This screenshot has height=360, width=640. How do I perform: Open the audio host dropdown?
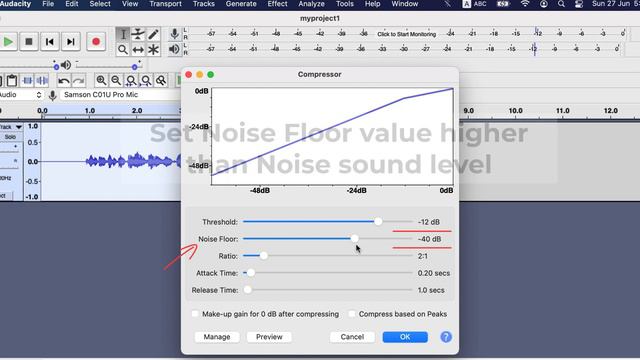point(20,95)
